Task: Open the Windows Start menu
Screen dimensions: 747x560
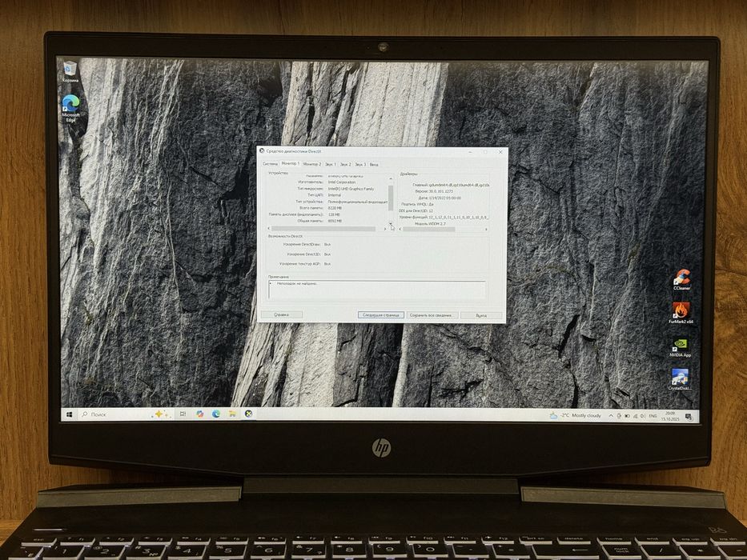Action: (70, 414)
